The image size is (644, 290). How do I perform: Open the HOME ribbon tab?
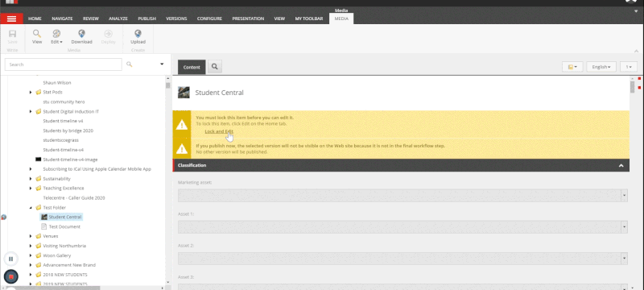pos(35,19)
